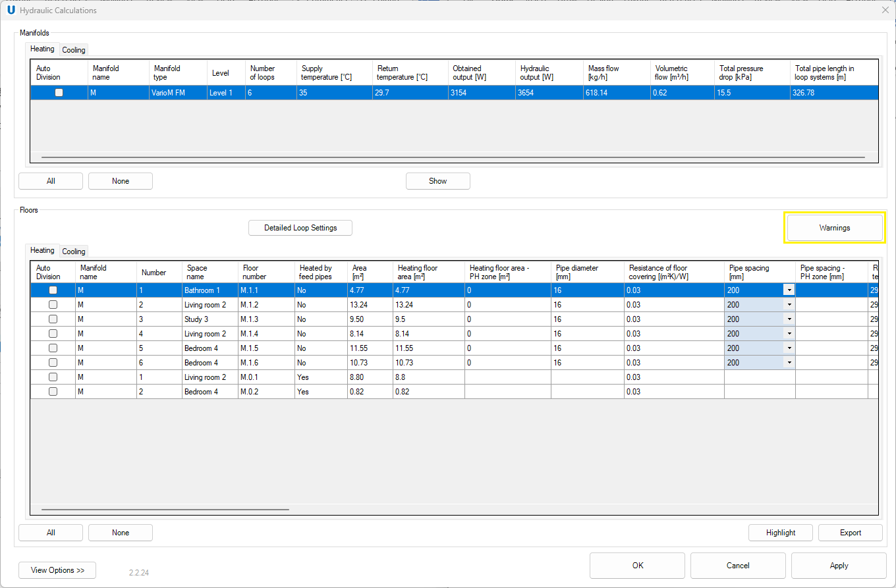Click total pipe length value 326.78
The height and width of the screenshot is (588, 896).
coord(834,93)
